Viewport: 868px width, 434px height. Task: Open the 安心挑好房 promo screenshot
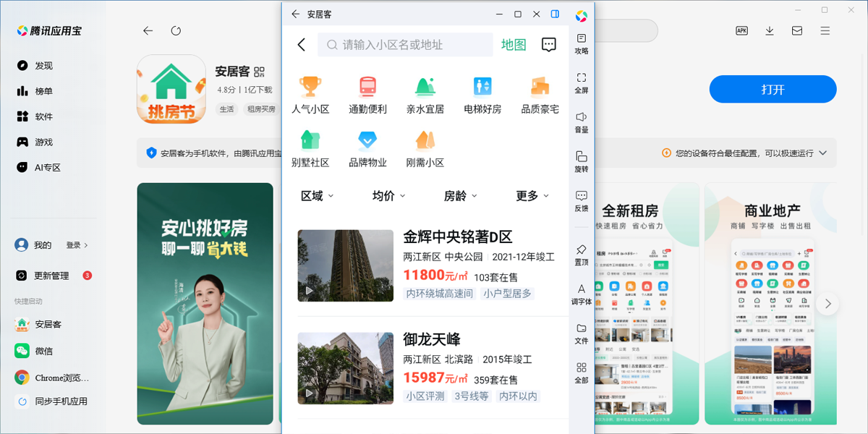pos(205,304)
